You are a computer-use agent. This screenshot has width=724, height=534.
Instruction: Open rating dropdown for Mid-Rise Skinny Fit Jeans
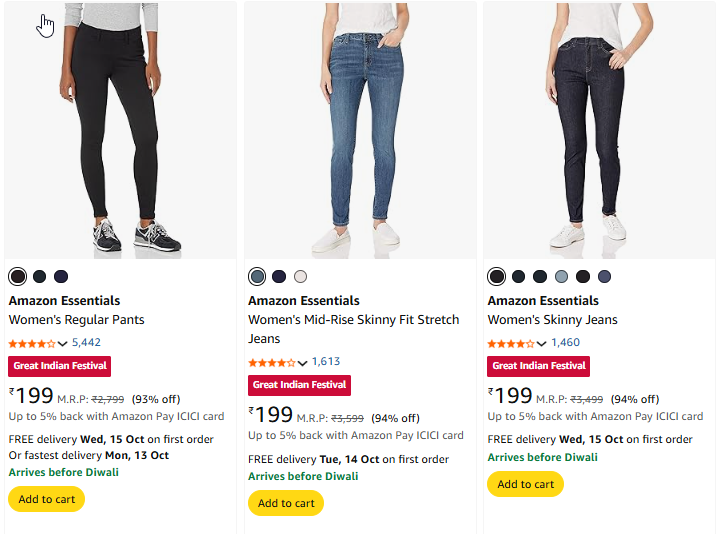[303, 363]
